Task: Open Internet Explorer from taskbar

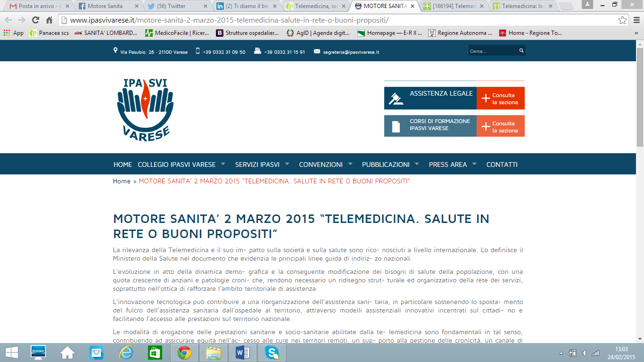Action: 126,353
